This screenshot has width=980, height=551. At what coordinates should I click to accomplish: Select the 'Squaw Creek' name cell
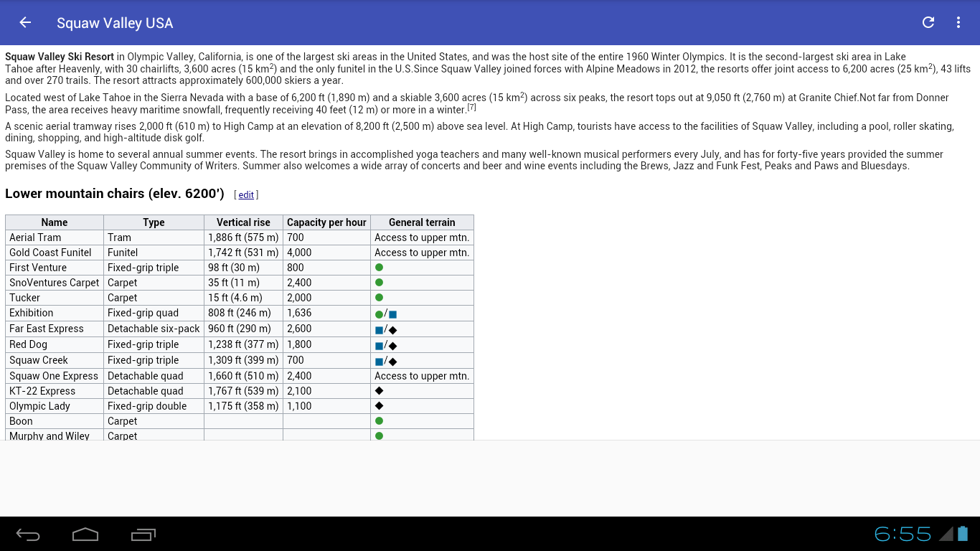tap(55, 360)
